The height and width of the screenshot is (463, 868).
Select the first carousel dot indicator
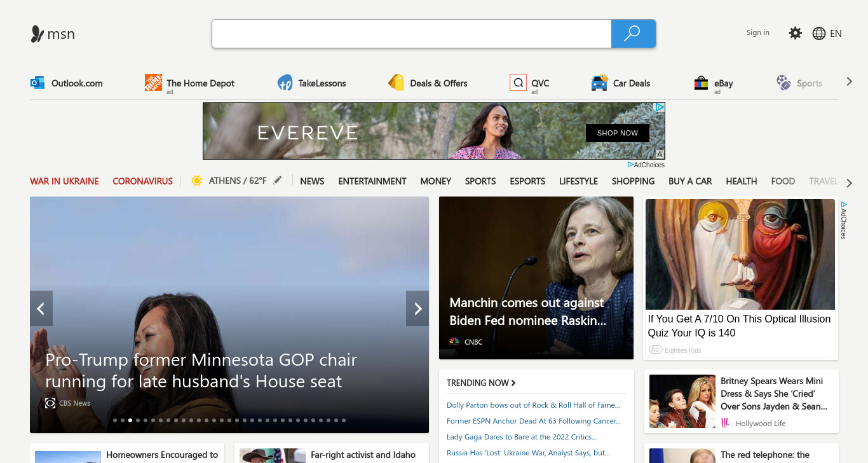click(115, 420)
